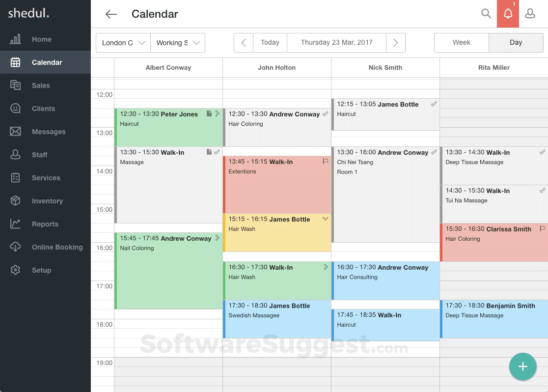Expand the London location dropdown
The height and width of the screenshot is (392, 548).
(123, 43)
